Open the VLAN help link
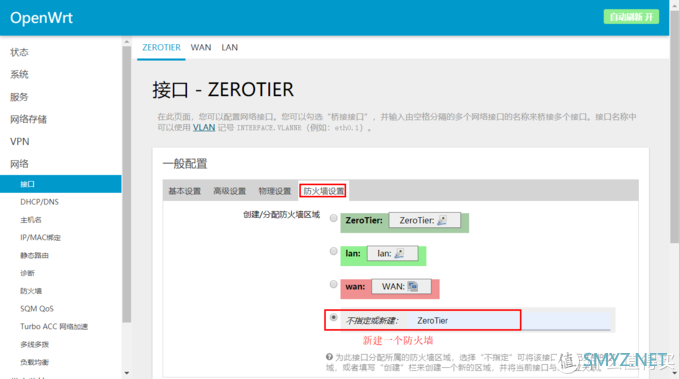This screenshot has width=680, height=379. (204, 127)
